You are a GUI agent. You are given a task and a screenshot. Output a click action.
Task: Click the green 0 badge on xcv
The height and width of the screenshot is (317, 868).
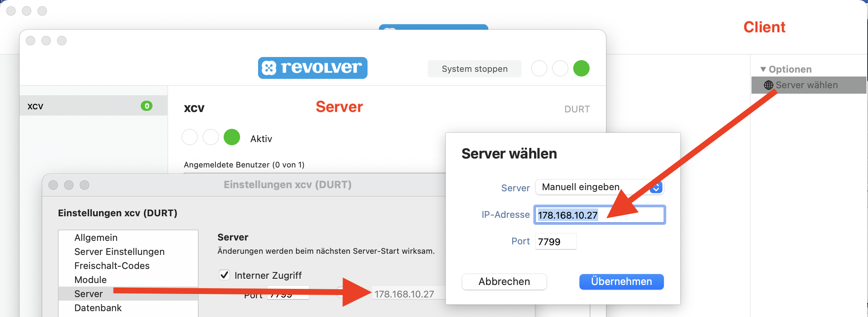(x=147, y=106)
